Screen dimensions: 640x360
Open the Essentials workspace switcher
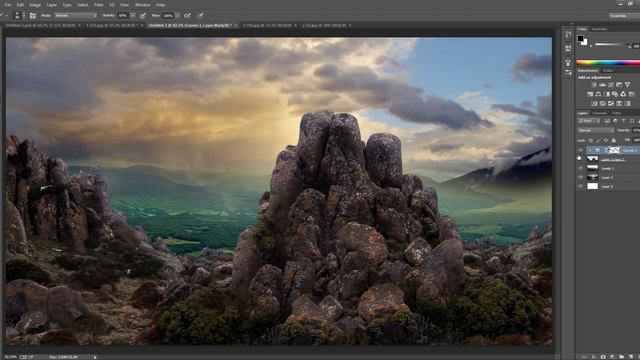(x=624, y=16)
